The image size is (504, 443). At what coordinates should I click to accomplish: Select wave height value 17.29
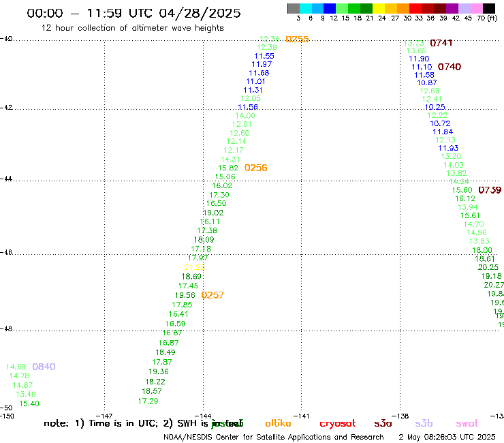click(148, 401)
